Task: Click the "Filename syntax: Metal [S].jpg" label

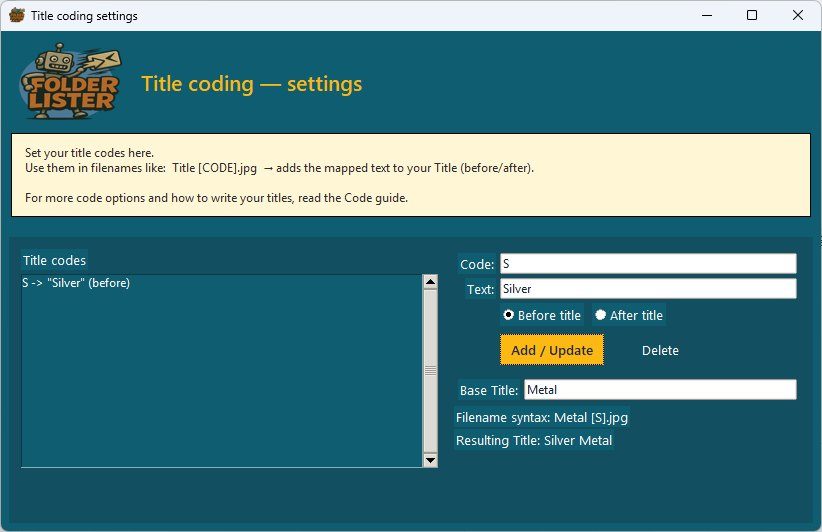Action: coord(542,418)
